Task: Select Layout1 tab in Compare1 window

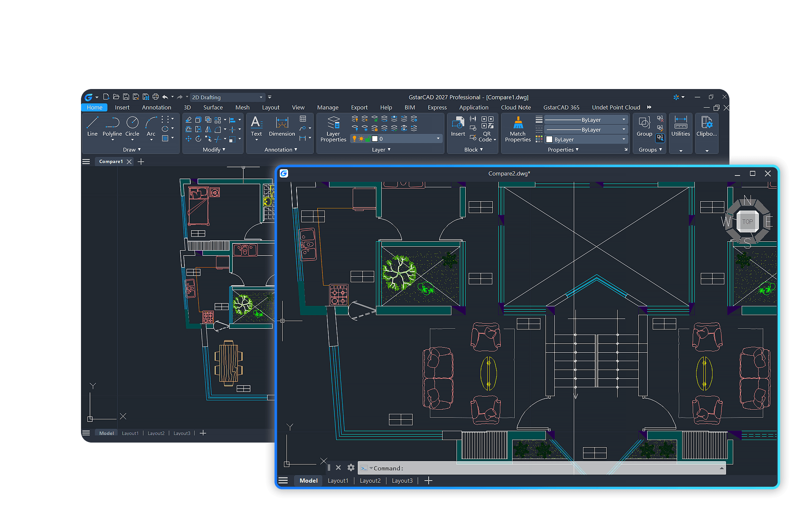Action: (x=130, y=433)
